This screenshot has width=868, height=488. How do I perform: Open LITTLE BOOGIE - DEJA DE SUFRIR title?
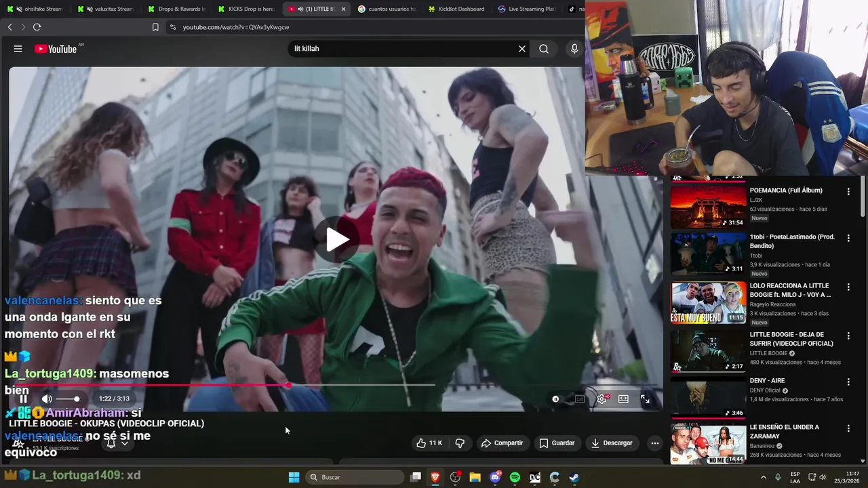[x=791, y=339]
